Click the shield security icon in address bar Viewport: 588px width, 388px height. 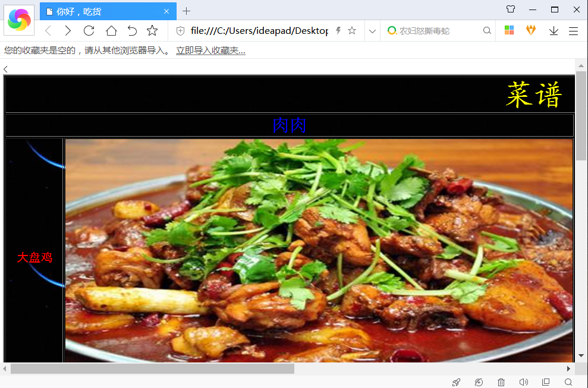[180, 31]
